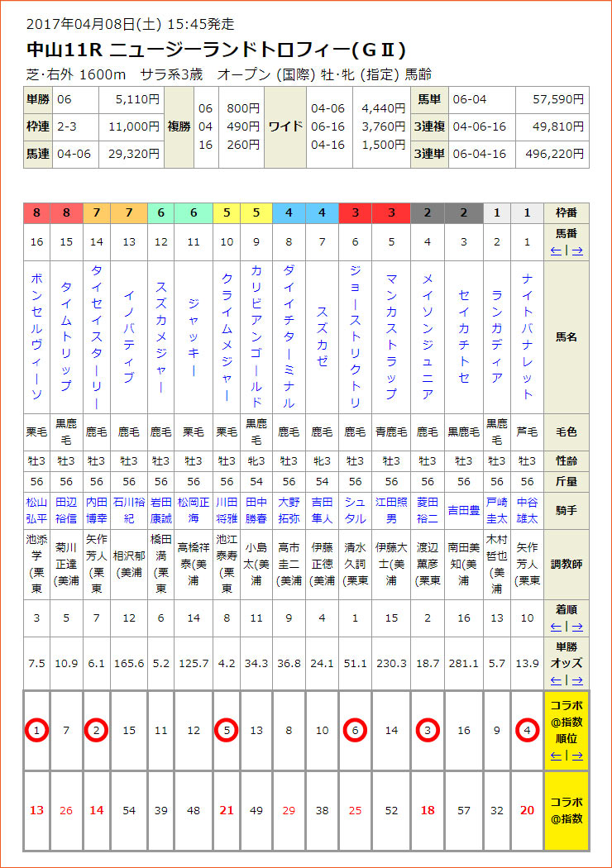612x868 pixels.
Task: Open jockey link 大野拓弥
Action: pyautogui.click(x=289, y=510)
